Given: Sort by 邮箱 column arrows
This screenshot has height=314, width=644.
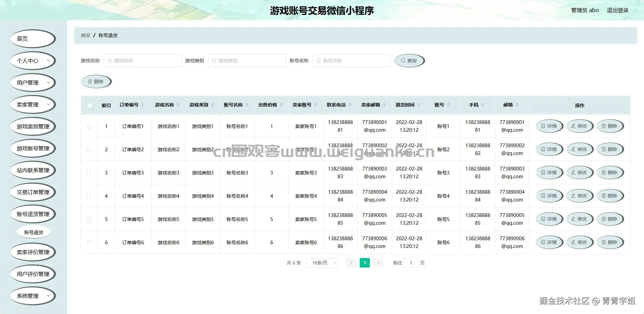Looking at the screenshot, I should (x=517, y=105).
